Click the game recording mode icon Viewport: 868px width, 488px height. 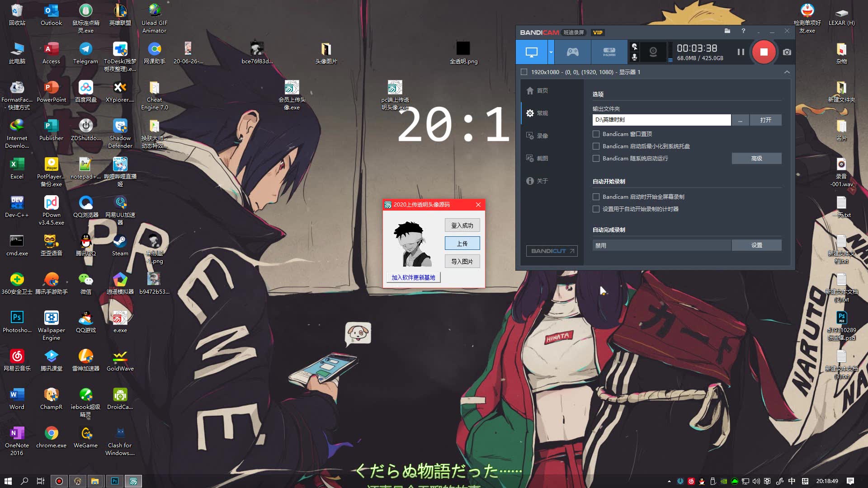click(572, 52)
